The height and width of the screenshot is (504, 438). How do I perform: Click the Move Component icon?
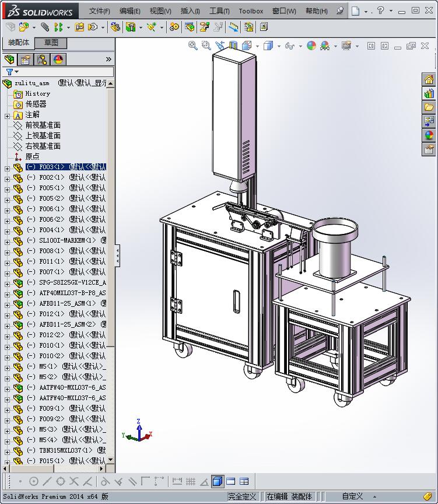[x=93, y=27]
